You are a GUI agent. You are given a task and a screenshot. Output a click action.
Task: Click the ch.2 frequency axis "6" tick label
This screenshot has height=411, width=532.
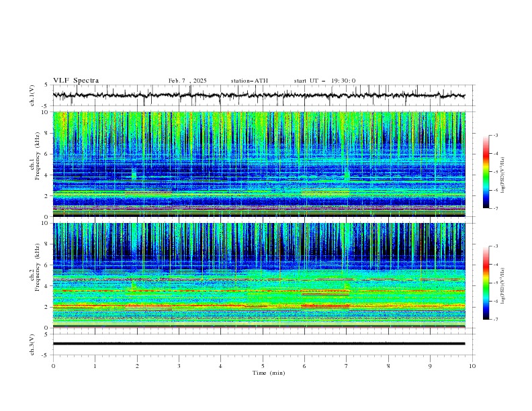pos(46,265)
